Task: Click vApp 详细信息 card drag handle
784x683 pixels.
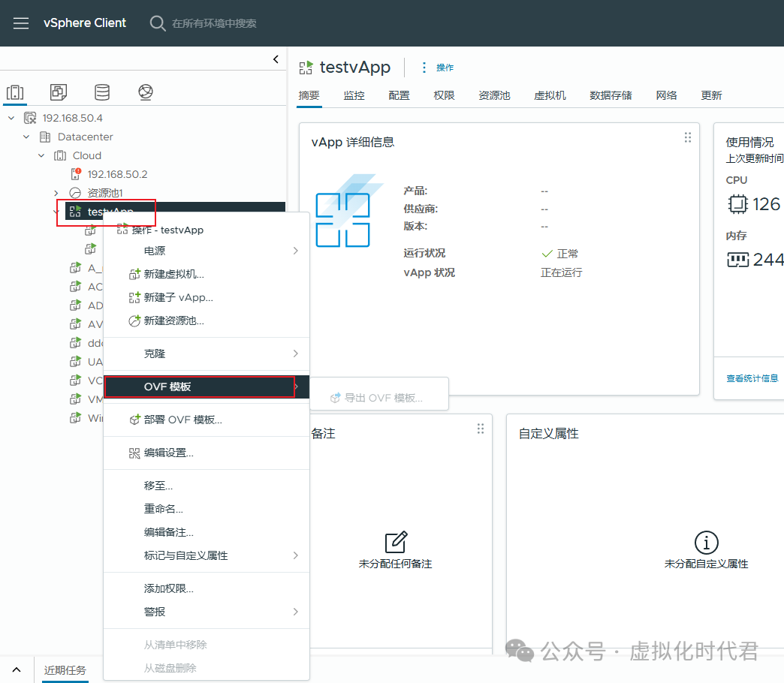Action: [x=688, y=137]
